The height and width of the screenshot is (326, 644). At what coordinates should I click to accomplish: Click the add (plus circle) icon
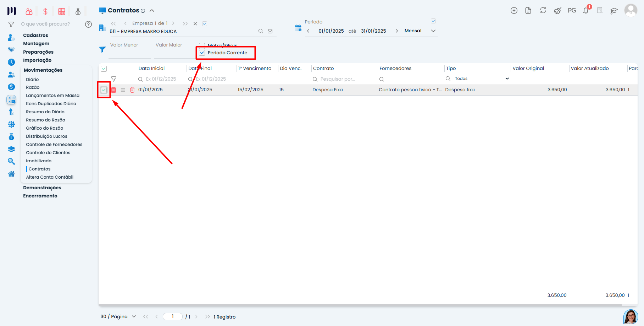tap(514, 11)
